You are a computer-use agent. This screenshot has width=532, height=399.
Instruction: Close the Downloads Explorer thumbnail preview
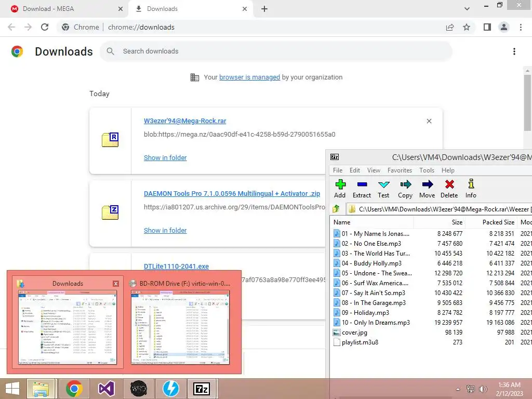tap(116, 284)
